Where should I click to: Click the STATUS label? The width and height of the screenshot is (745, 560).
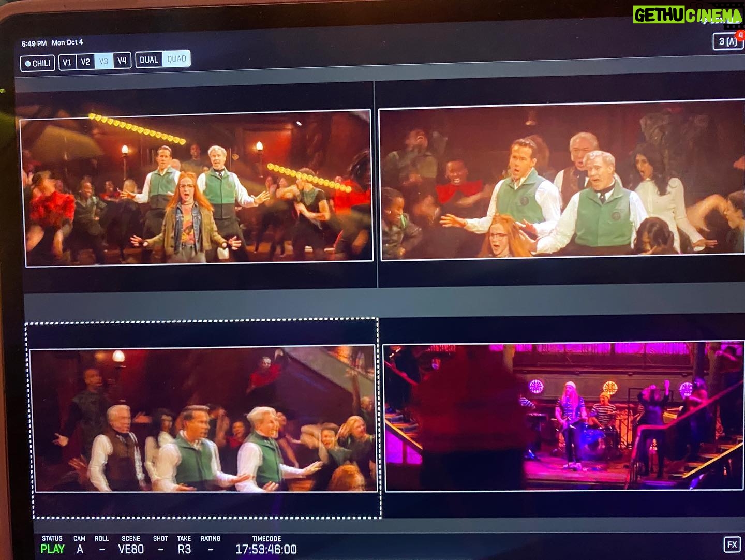click(x=52, y=539)
